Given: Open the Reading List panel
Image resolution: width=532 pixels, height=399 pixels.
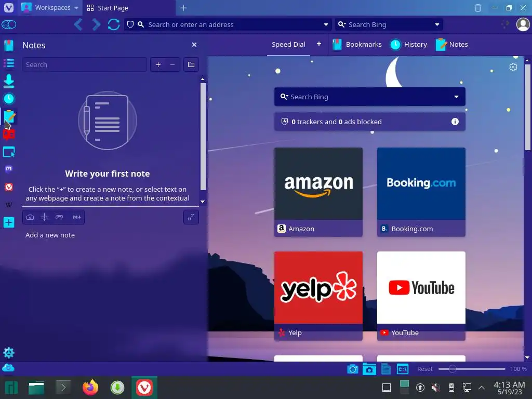Looking at the screenshot, I should [x=9, y=63].
